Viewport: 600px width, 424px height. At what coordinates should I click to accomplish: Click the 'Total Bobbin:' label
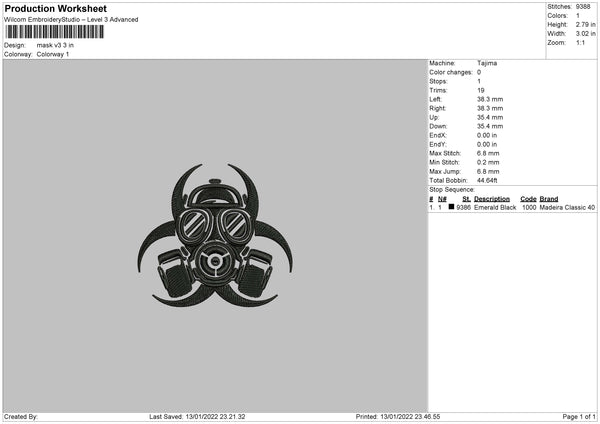click(448, 180)
